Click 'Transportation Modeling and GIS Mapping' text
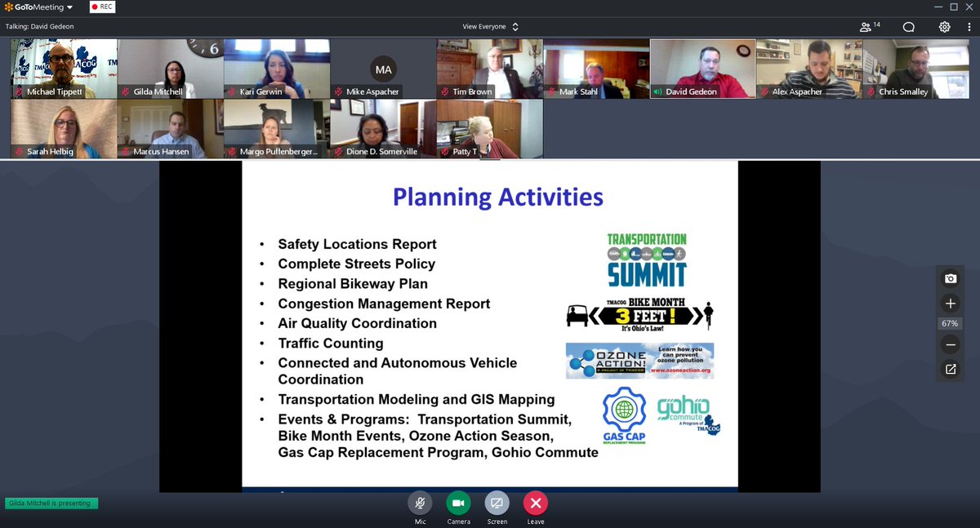980x528 pixels. [416, 399]
